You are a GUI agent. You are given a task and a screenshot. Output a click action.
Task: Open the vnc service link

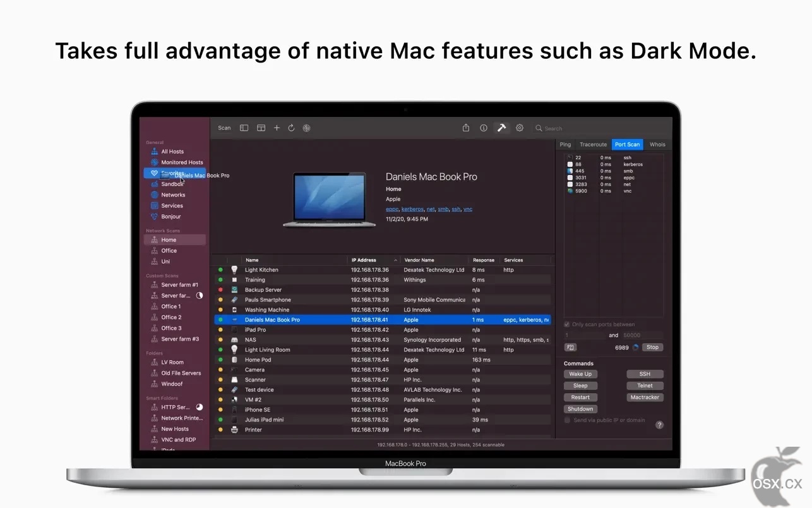468,209
